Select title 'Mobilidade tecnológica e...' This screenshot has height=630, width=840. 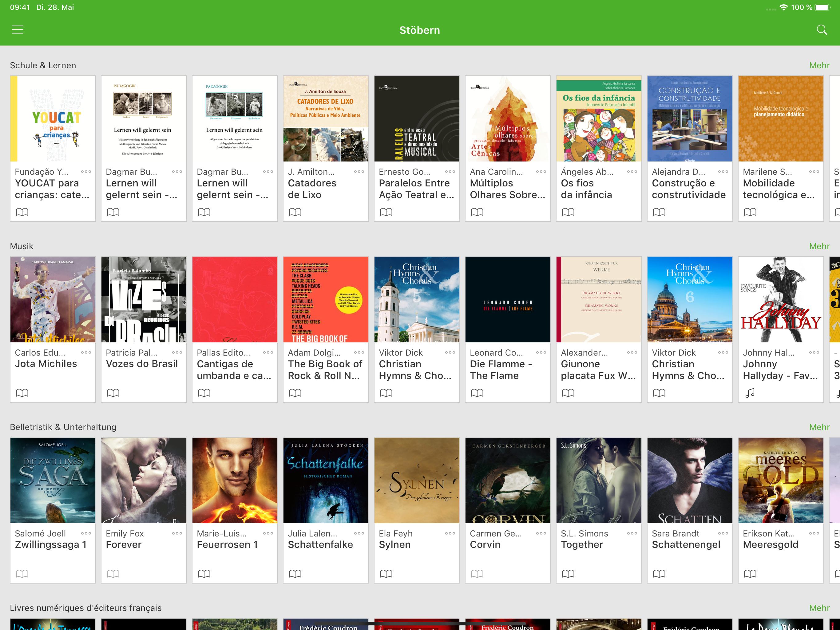click(x=779, y=189)
